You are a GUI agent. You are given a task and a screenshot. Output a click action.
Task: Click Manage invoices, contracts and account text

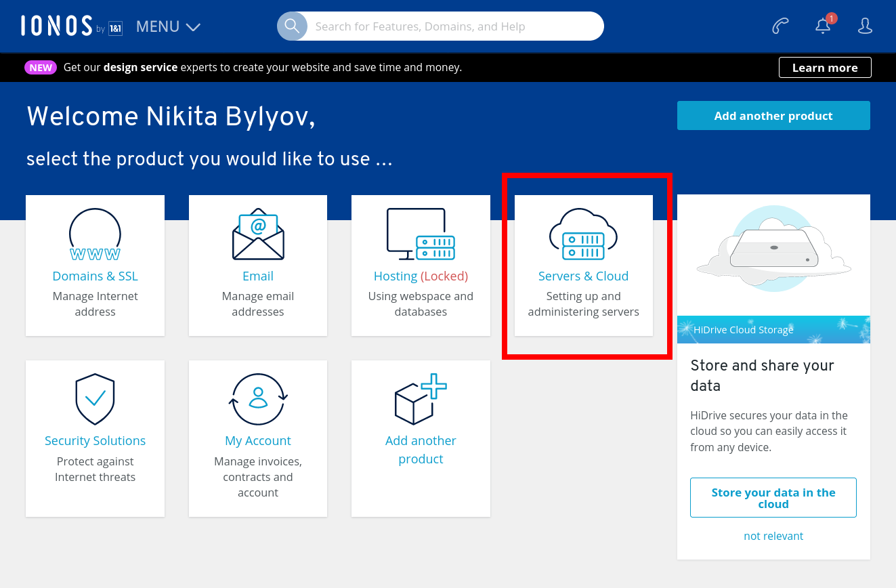pos(258,477)
